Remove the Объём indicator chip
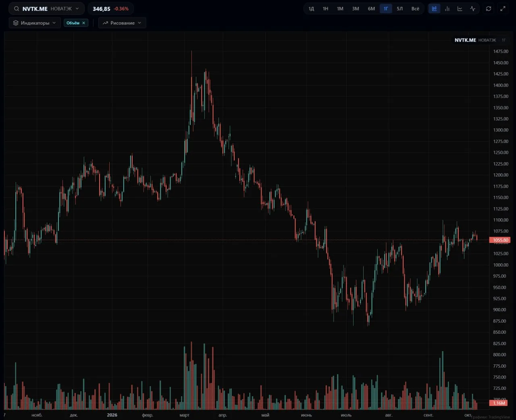Viewport: 516px width, 420px height. 83,23
